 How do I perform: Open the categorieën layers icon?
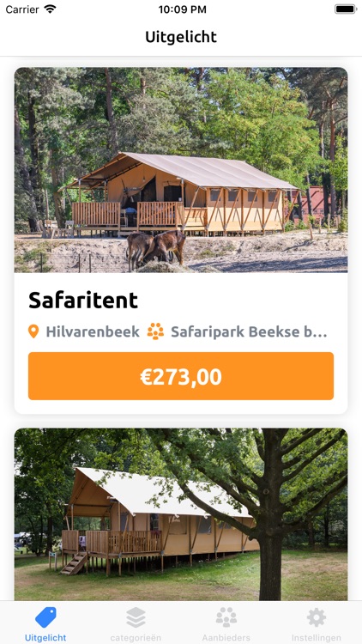pos(136,617)
